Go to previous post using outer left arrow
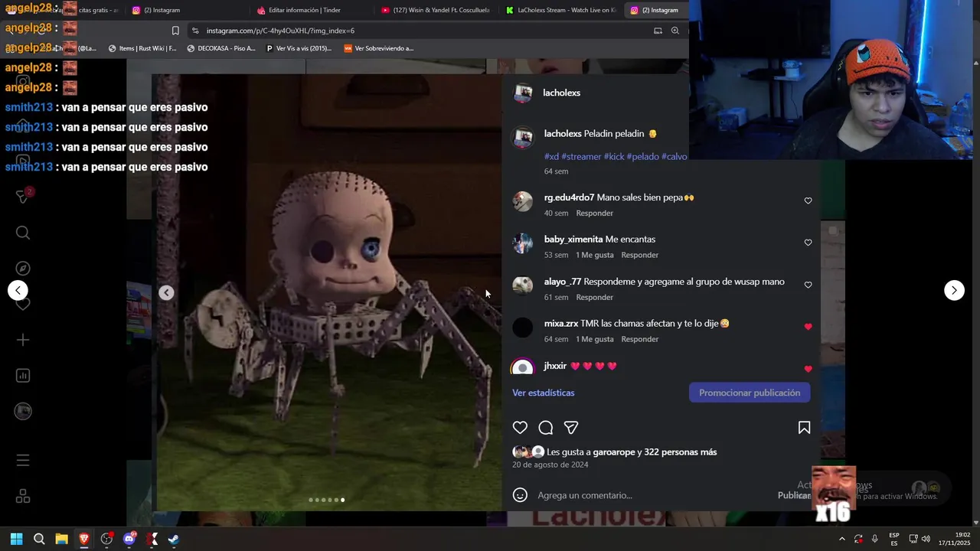 (x=18, y=290)
